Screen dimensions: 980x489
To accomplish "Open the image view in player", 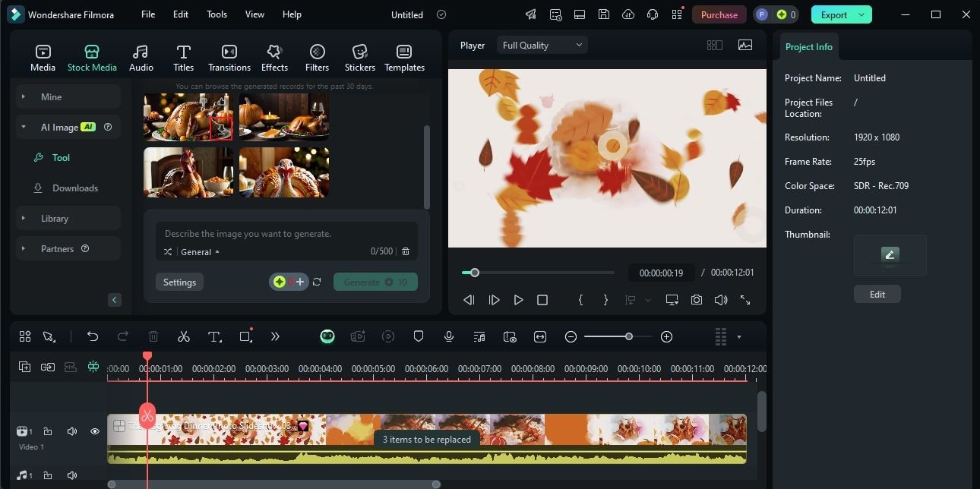I will 745,45.
